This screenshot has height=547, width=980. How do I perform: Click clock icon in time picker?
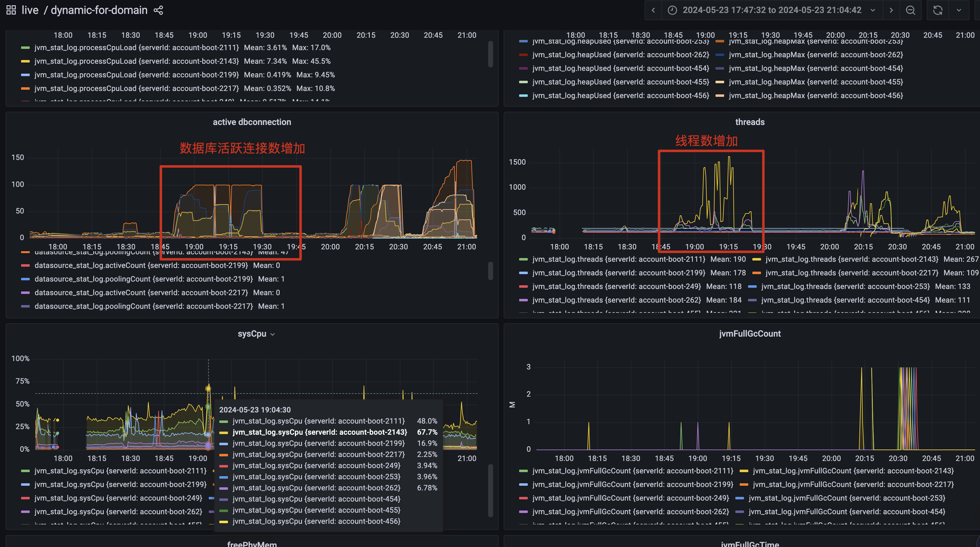tap(672, 10)
